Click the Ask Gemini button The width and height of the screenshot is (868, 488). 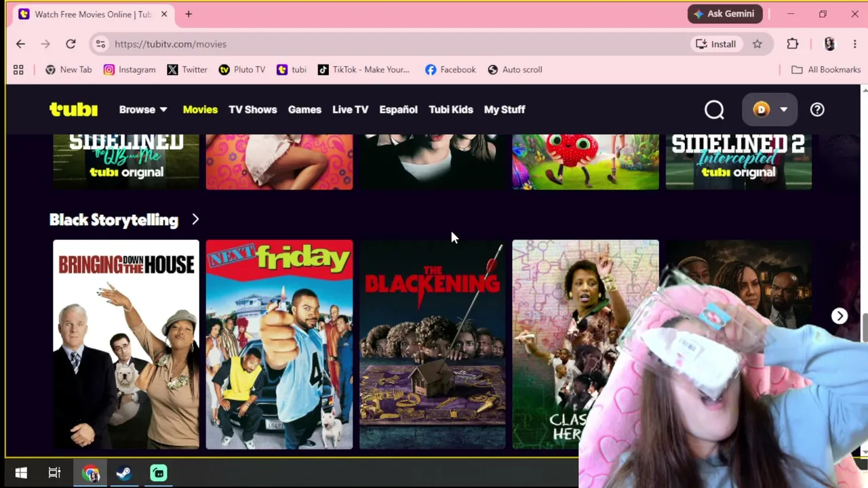[725, 14]
